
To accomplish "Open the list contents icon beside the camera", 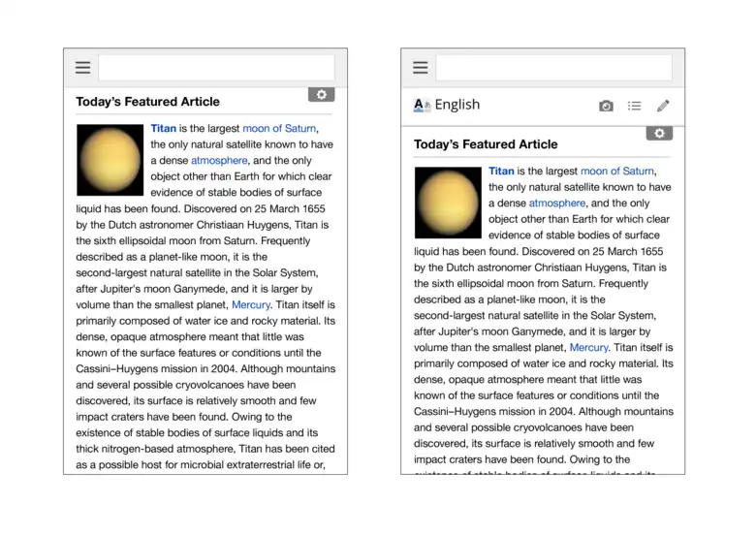I will click(634, 106).
